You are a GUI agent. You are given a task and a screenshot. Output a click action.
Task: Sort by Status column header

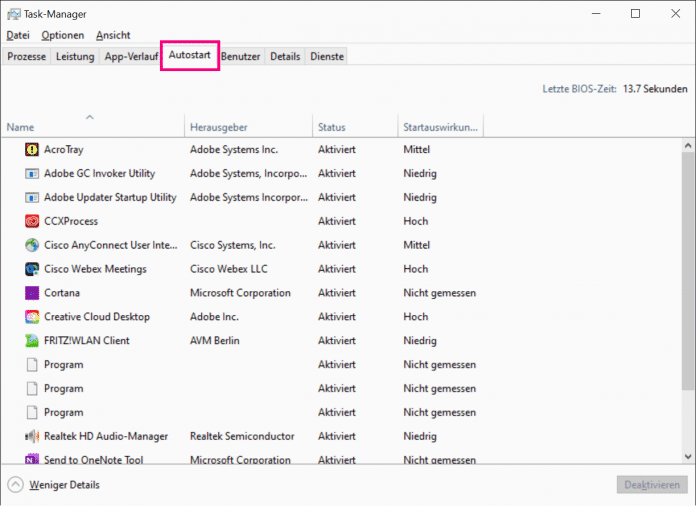point(331,128)
